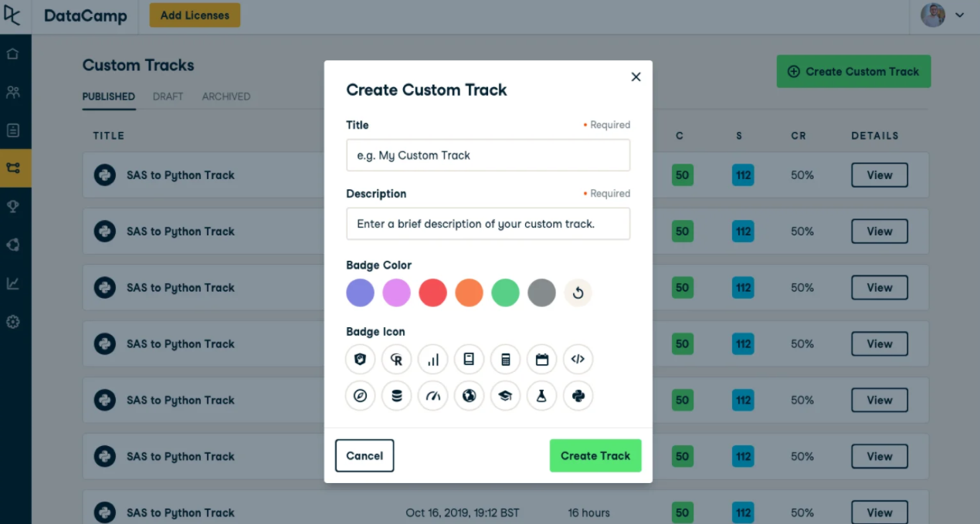Click the Create Track button
The width and height of the screenshot is (980, 524).
pyautogui.click(x=595, y=455)
